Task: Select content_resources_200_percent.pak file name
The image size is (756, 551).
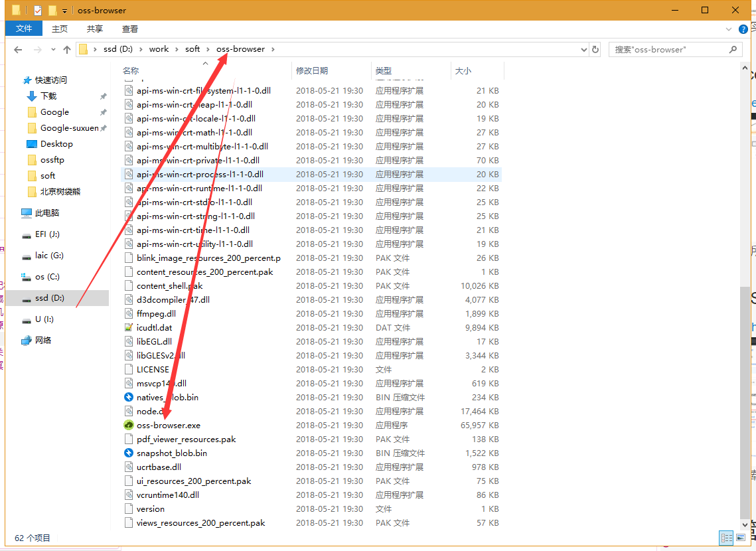Action: pyautogui.click(x=205, y=272)
